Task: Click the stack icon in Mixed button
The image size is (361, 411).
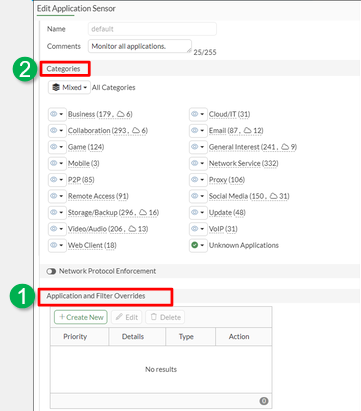Action: coord(56,87)
